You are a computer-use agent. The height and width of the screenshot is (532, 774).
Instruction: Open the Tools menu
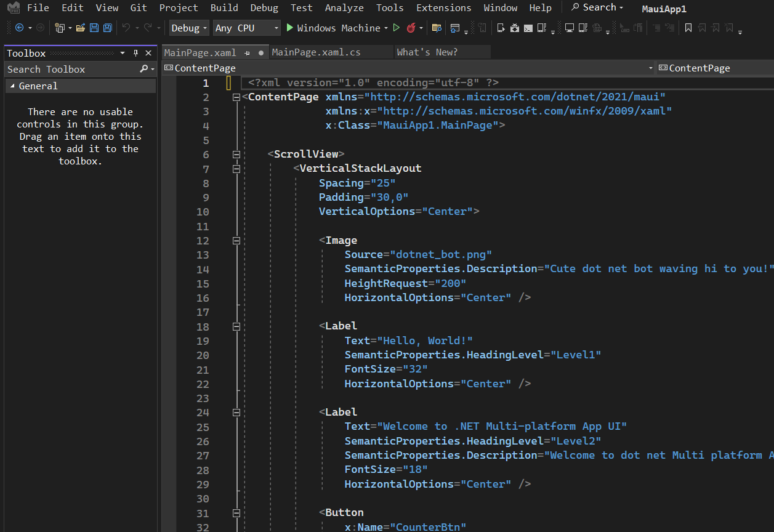point(390,8)
